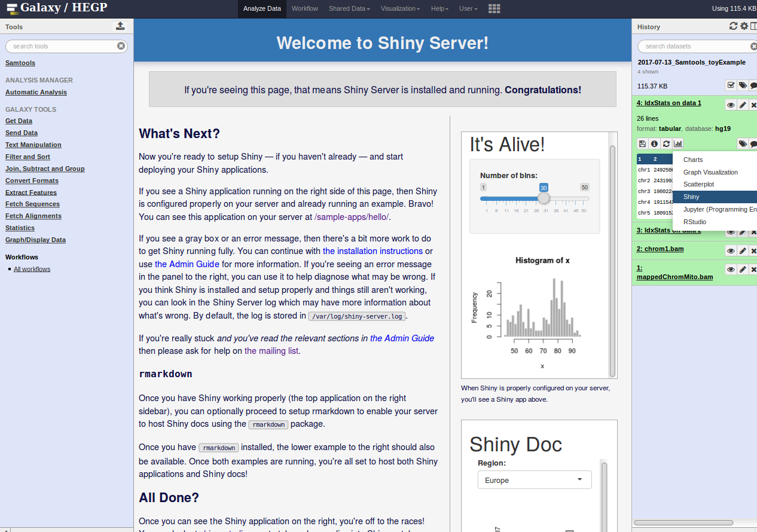Open the All workflows link
Image resolution: width=757 pixels, height=532 pixels.
(x=32, y=269)
